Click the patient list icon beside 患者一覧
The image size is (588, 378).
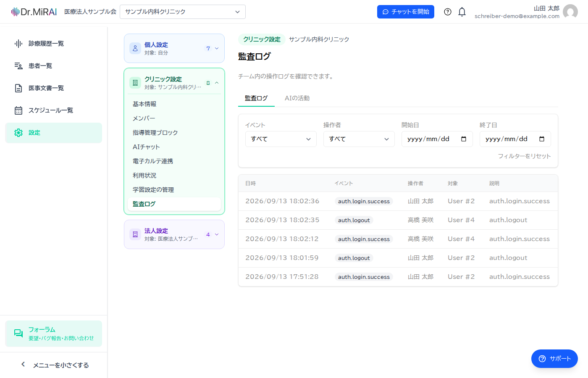tap(18, 66)
